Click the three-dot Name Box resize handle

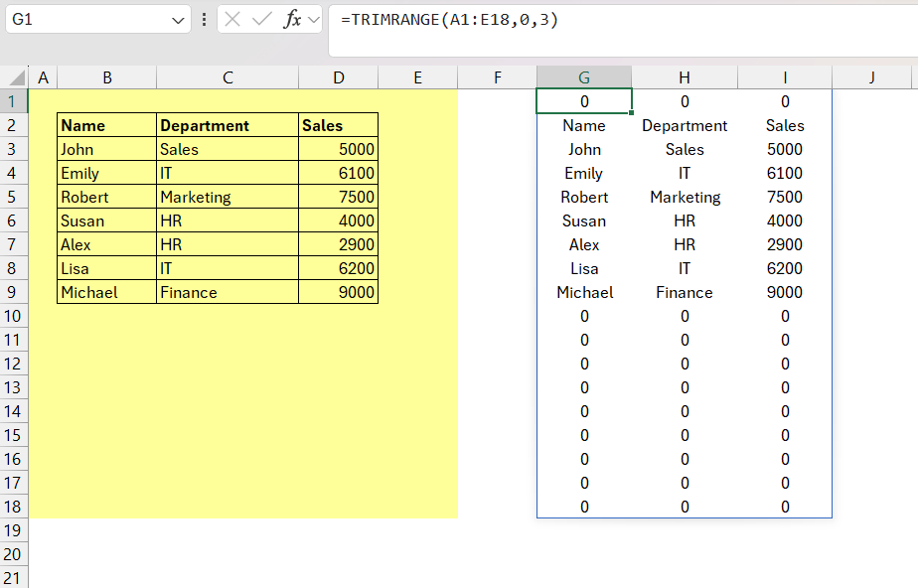pos(205,20)
